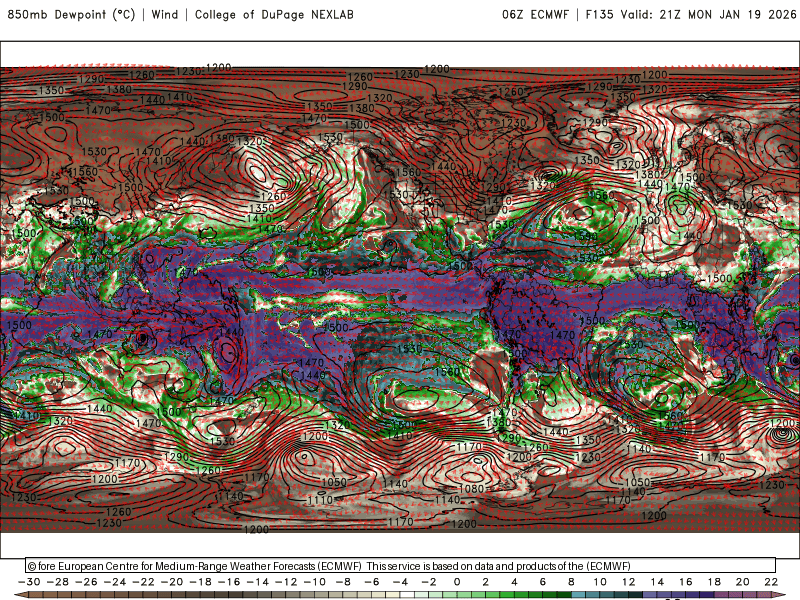
Task: Select the "Wind" label in the header
Action: click(165, 15)
